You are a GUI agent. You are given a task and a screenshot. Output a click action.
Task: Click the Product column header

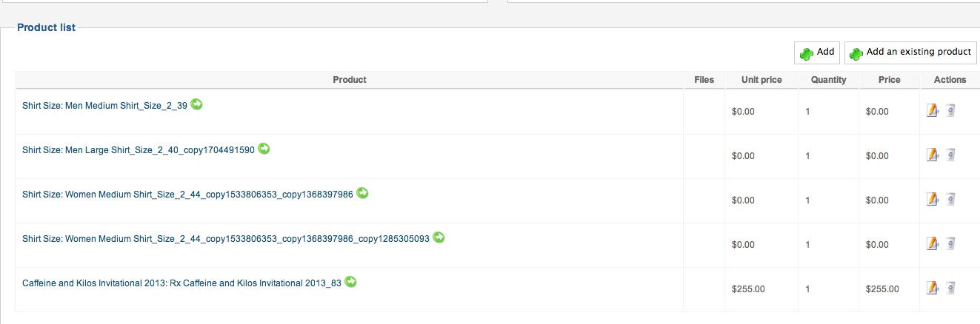click(x=350, y=80)
